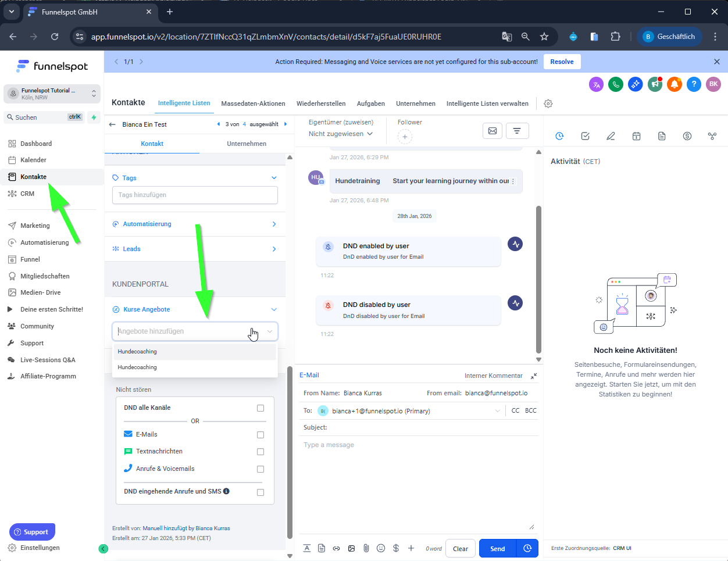This screenshot has height=561, width=728.
Task: Enable DND for Anrufe & Voicemails checkbox
Action: coord(260,469)
